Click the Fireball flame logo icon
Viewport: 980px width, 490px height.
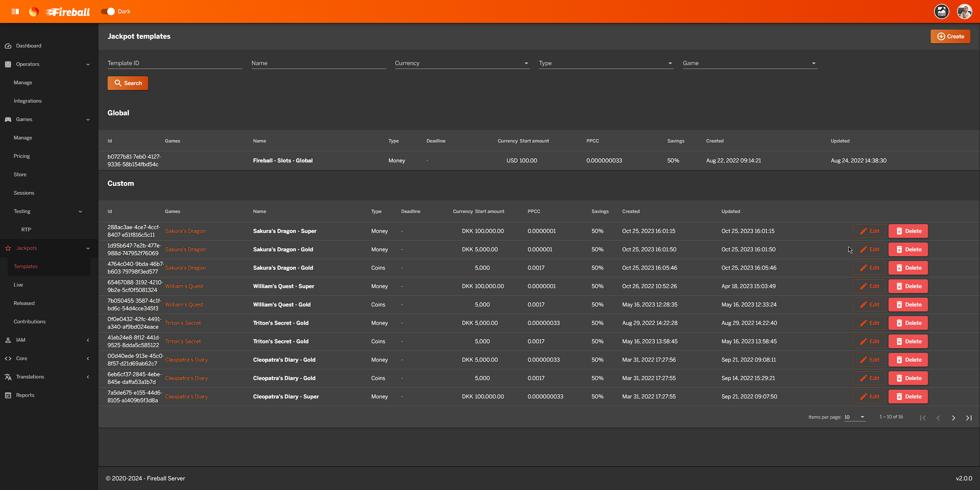(34, 11)
